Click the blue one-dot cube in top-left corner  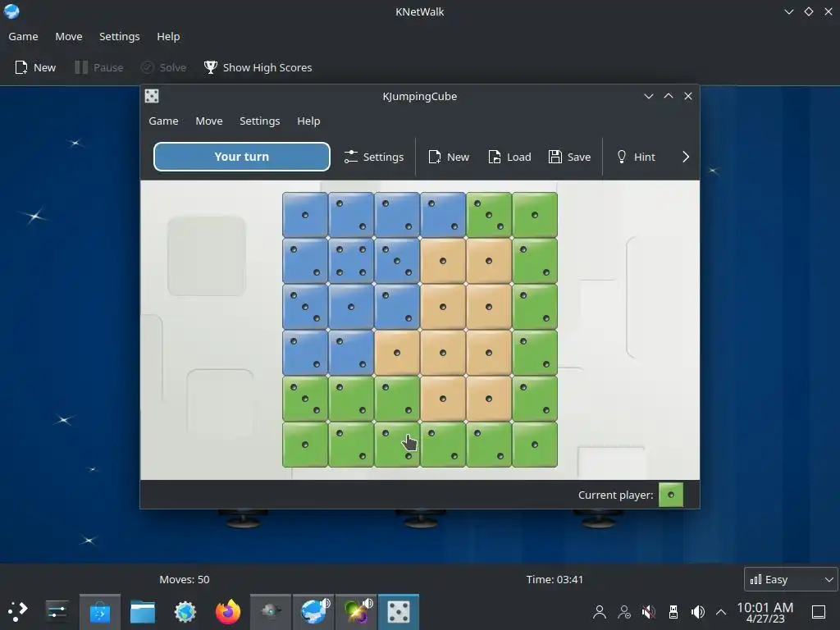305,215
